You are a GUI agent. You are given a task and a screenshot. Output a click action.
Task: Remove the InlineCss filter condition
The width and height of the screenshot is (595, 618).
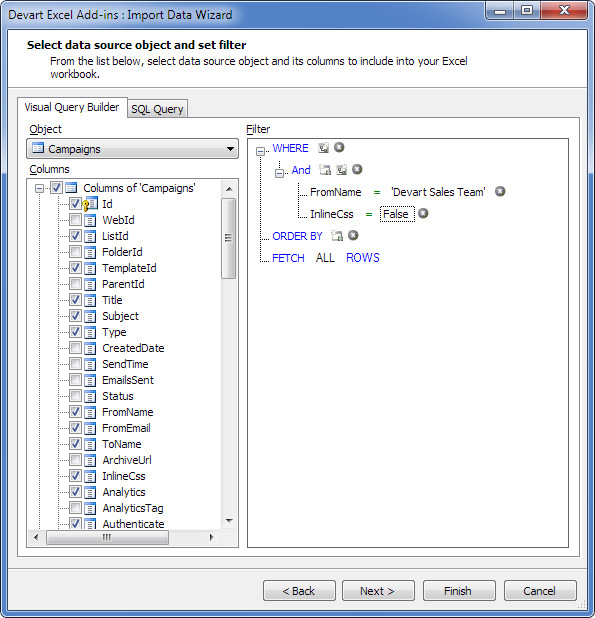(424, 214)
